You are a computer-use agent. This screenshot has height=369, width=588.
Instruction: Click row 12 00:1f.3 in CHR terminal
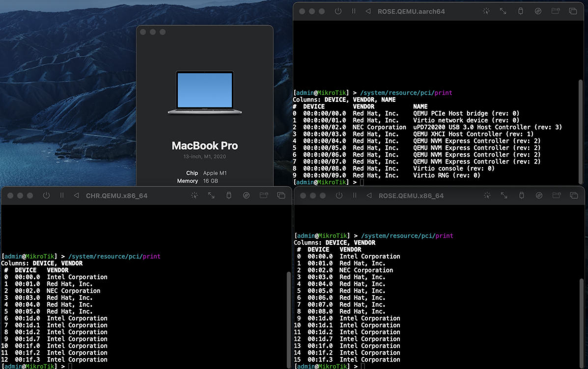pyautogui.click(x=55, y=360)
